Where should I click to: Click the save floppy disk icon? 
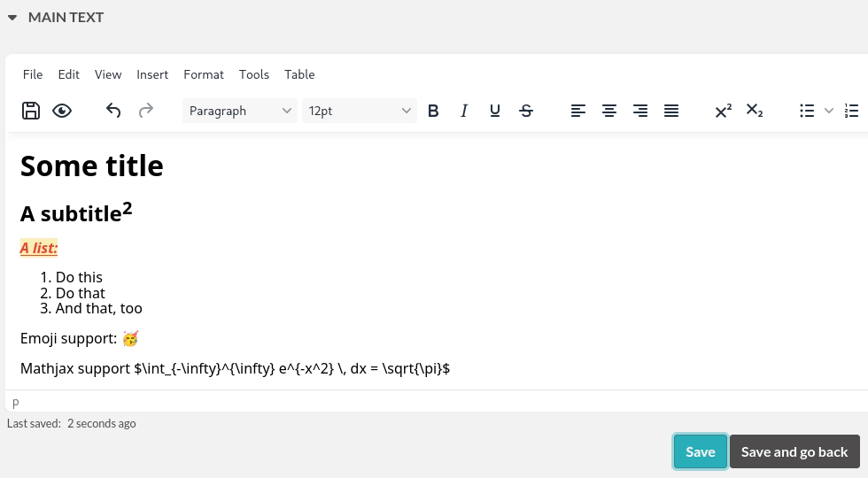click(x=31, y=111)
